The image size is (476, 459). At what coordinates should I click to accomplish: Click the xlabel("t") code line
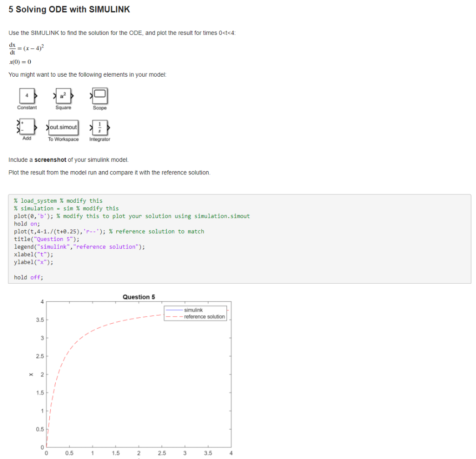[x=33, y=254]
